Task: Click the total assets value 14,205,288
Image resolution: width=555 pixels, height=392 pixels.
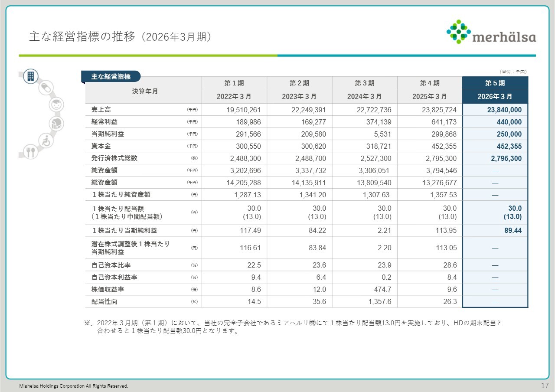Action: [x=244, y=183]
